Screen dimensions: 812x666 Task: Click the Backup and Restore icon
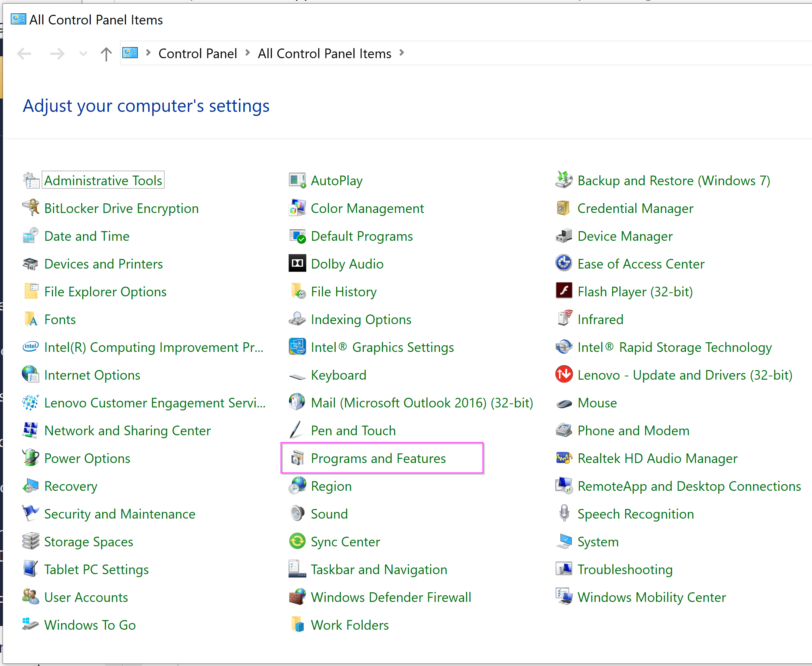click(x=564, y=180)
